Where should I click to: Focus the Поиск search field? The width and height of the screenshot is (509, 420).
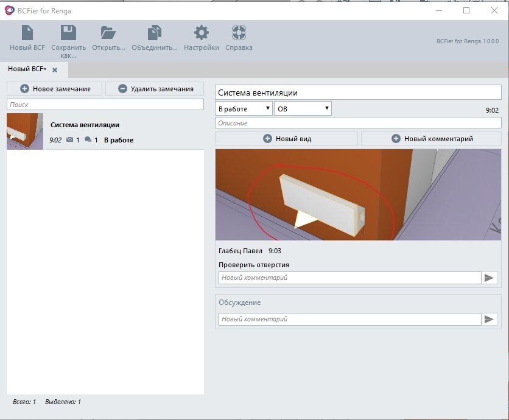105,105
